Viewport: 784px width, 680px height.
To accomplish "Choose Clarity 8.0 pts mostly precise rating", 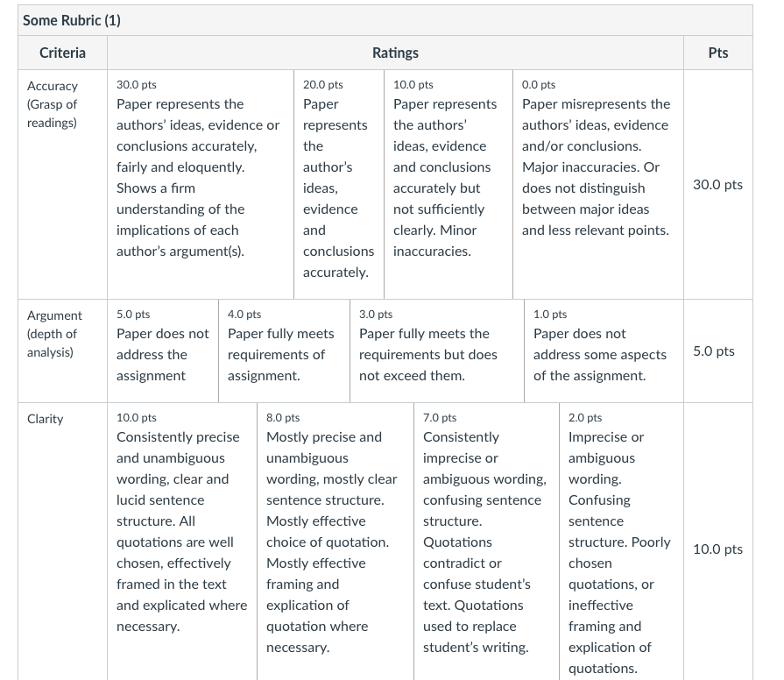I will [335, 542].
